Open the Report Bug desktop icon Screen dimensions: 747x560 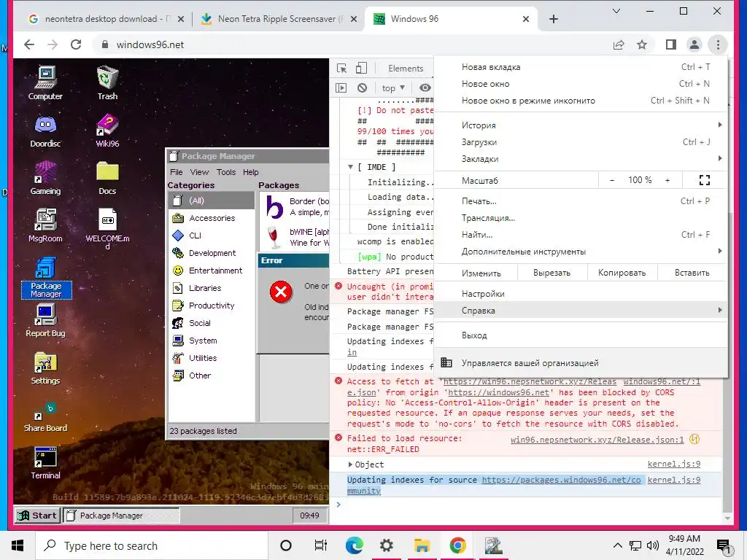tap(45, 321)
